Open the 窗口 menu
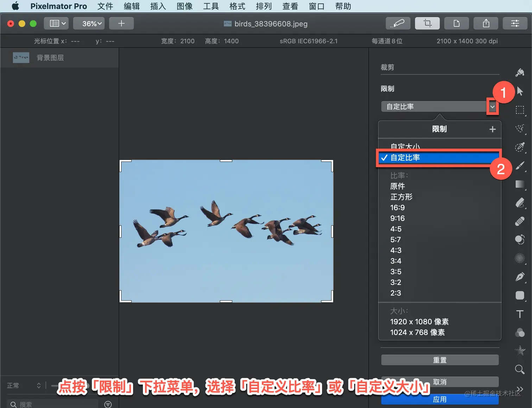532x408 pixels. click(x=316, y=6)
